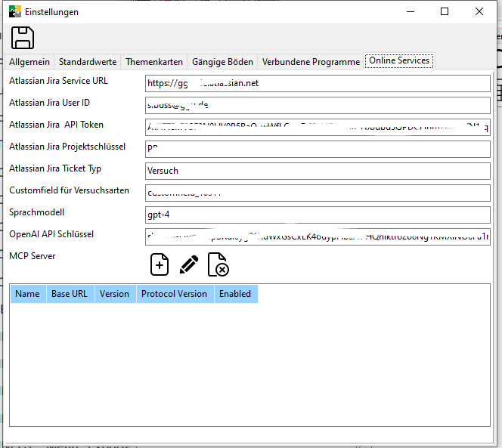Select the Jira Ticket Typ field

(x=318, y=171)
